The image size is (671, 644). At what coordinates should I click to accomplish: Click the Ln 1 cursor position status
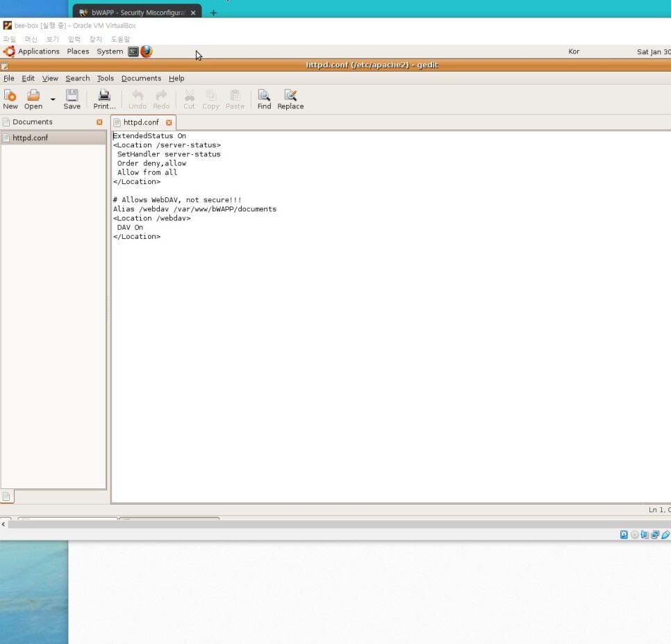click(x=659, y=510)
